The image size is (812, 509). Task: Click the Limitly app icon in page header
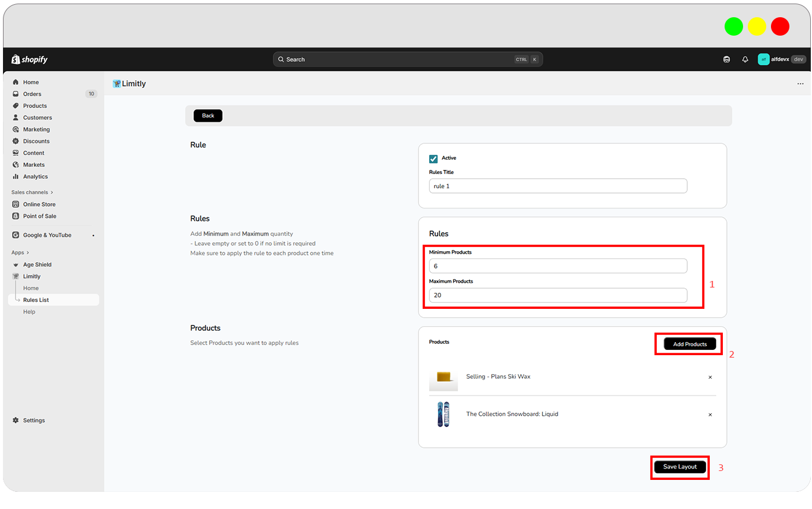point(117,84)
